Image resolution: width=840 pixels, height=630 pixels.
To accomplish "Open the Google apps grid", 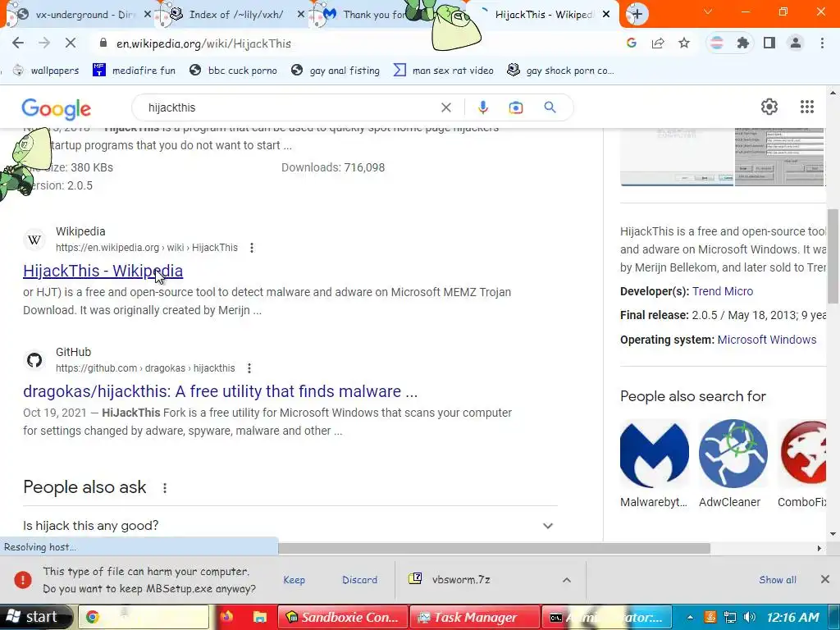I will click(807, 107).
